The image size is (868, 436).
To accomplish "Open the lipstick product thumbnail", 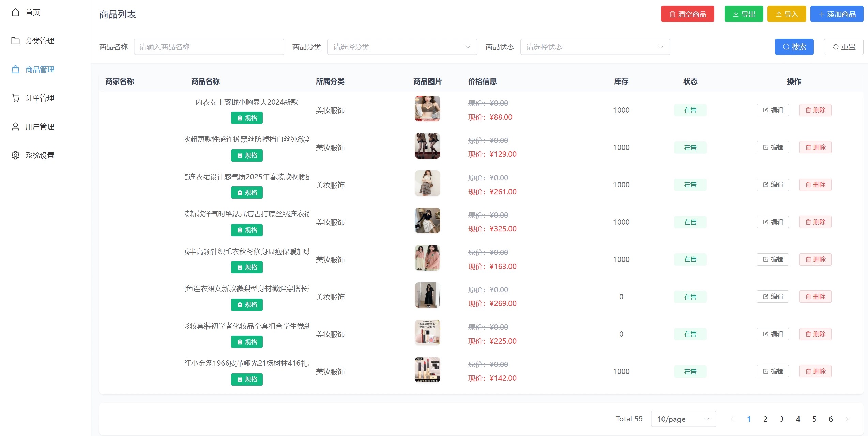I will pos(427,370).
